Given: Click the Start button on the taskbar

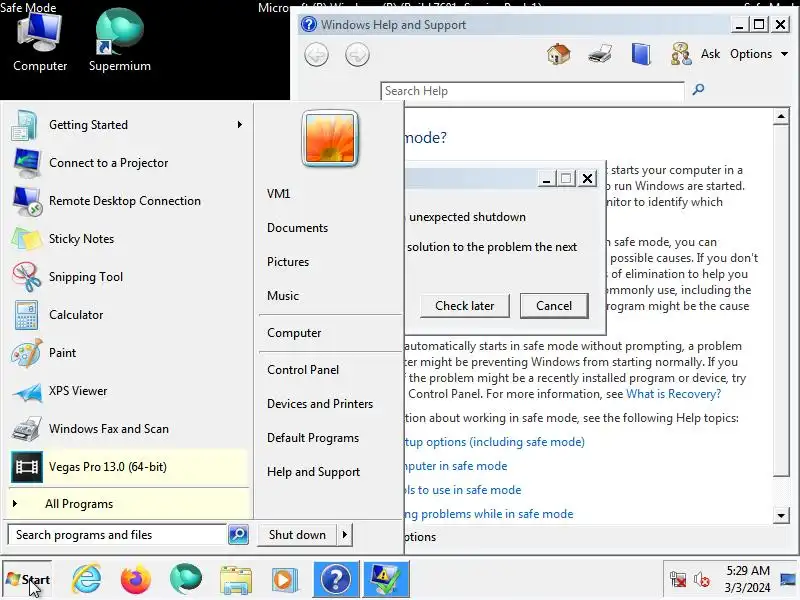Looking at the screenshot, I should (28, 580).
